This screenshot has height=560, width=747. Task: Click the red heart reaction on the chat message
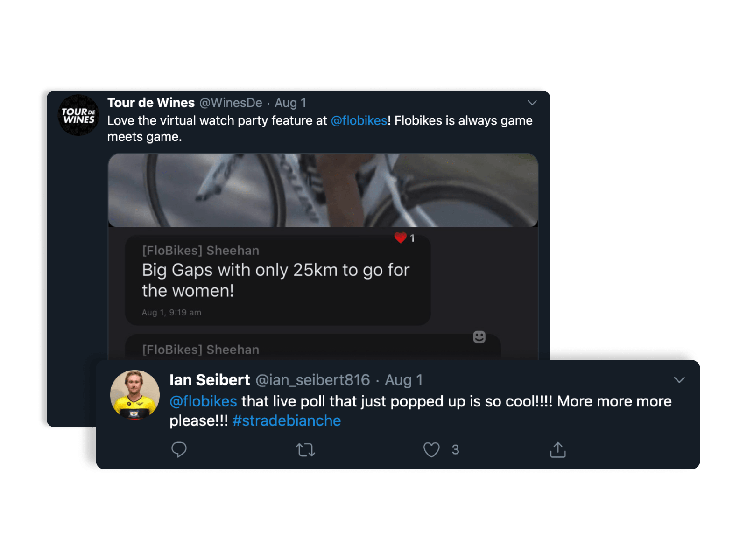coord(400,238)
